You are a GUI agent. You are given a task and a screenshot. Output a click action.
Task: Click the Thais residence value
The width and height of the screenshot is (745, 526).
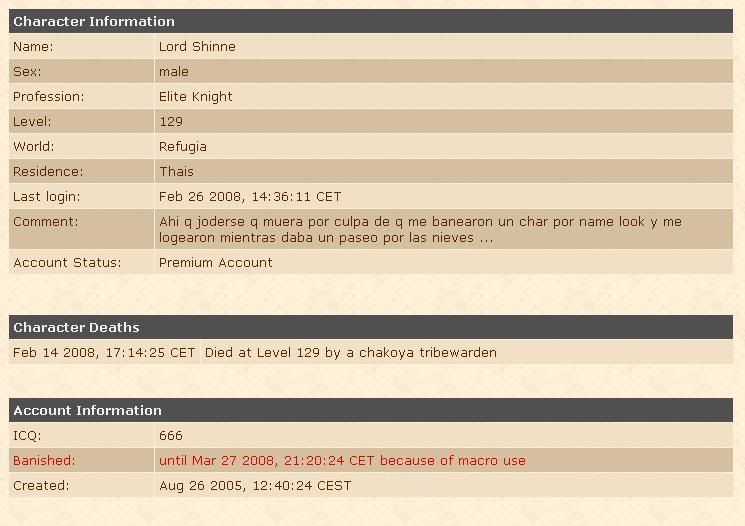coord(176,172)
